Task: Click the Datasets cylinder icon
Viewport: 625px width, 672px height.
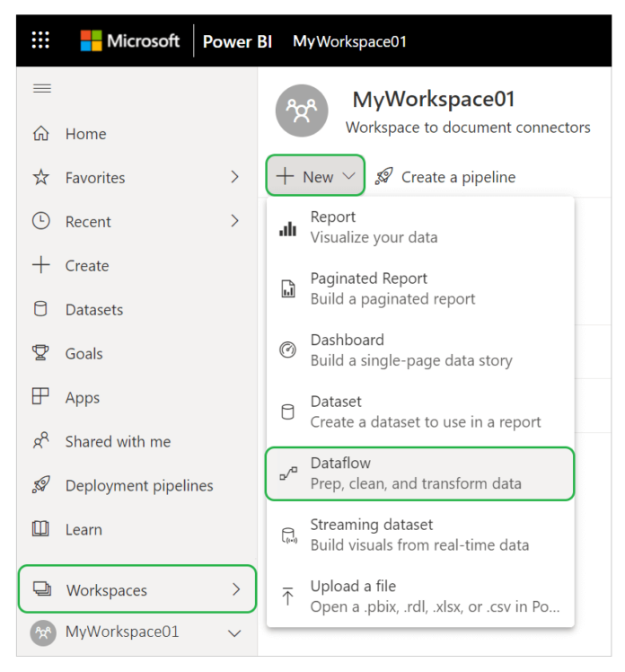Action: coord(41,310)
